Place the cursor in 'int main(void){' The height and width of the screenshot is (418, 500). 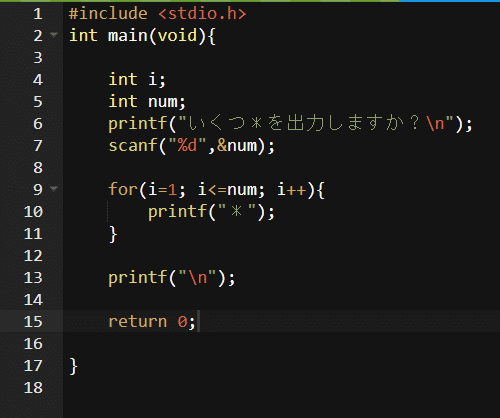click(142, 36)
